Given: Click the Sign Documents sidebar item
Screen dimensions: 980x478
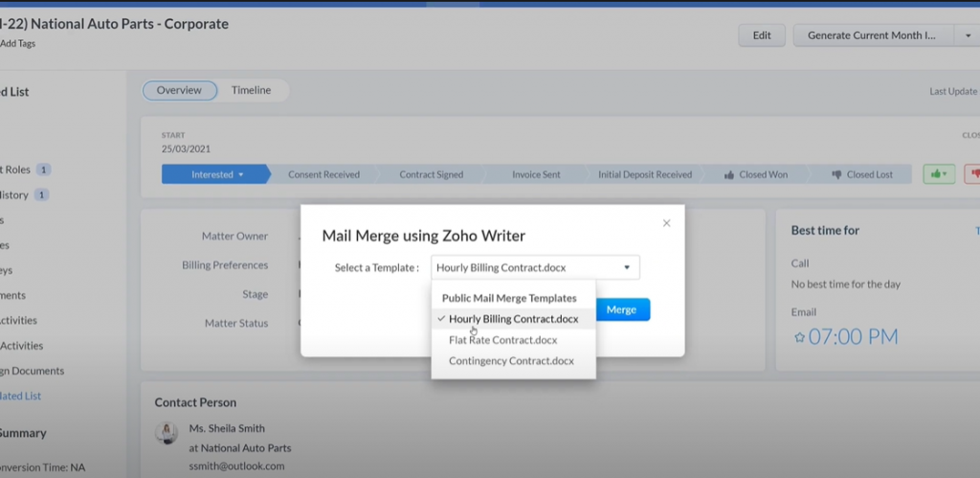Looking at the screenshot, I should pyautogui.click(x=32, y=371).
